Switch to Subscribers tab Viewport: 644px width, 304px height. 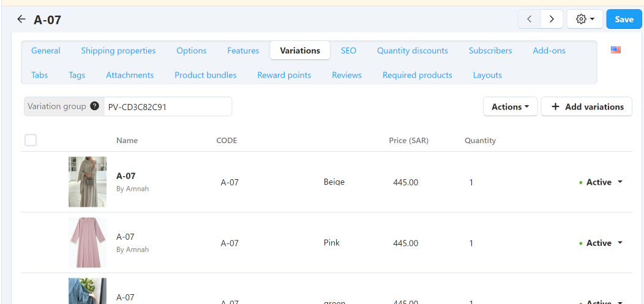[x=490, y=50]
